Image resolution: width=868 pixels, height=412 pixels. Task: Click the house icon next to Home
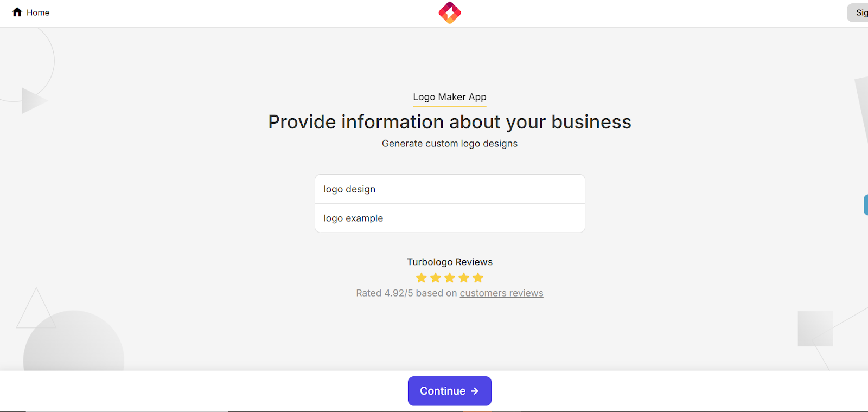coord(16,12)
